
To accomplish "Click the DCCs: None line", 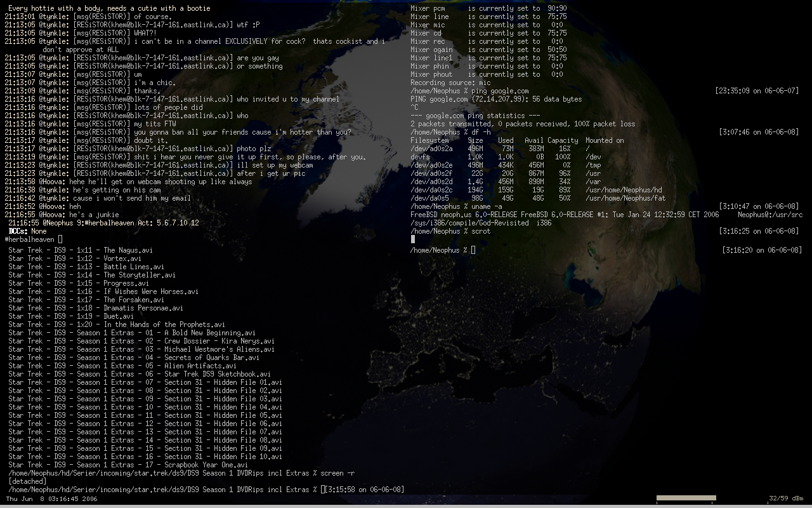I will (27, 231).
